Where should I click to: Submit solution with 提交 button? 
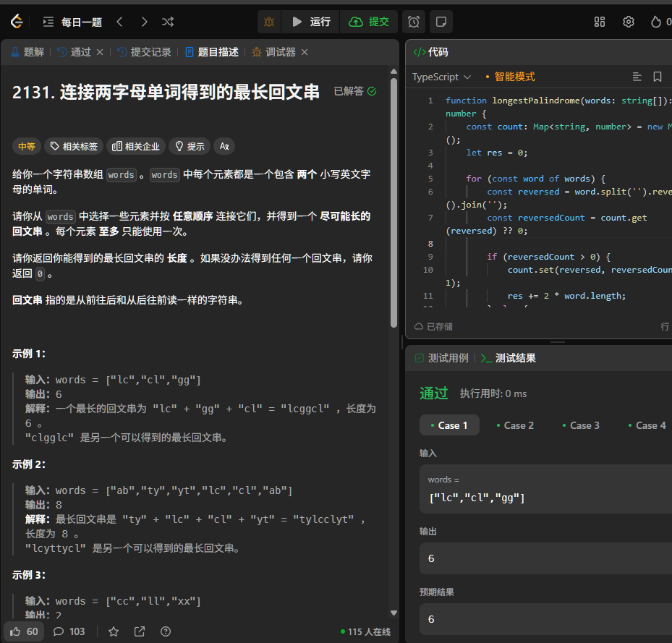(x=369, y=22)
